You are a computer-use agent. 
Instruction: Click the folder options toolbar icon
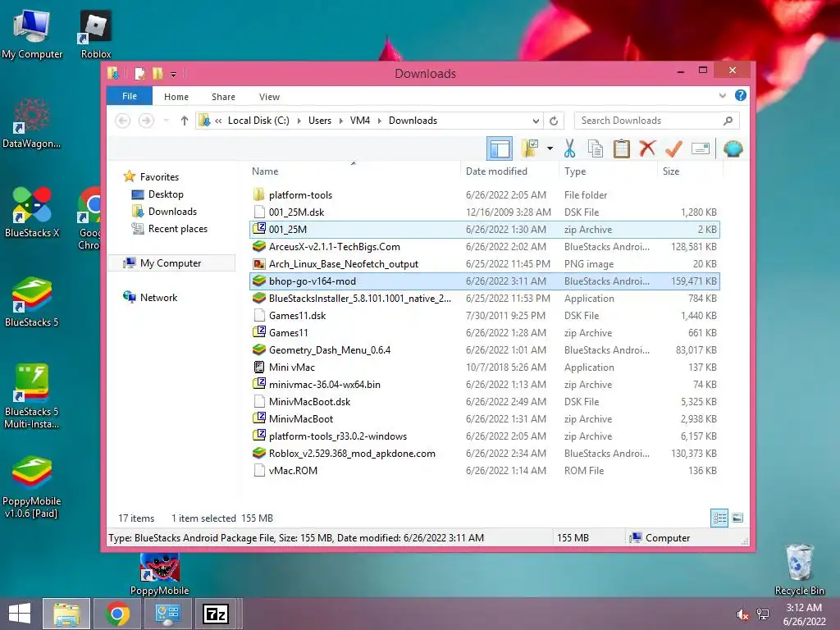530,148
